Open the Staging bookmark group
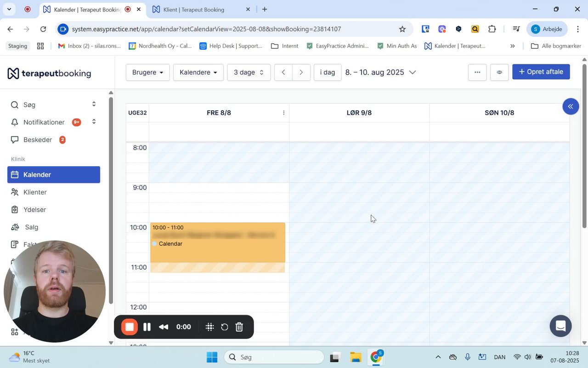The height and width of the screenshot is (368, 588). point(18,46)
